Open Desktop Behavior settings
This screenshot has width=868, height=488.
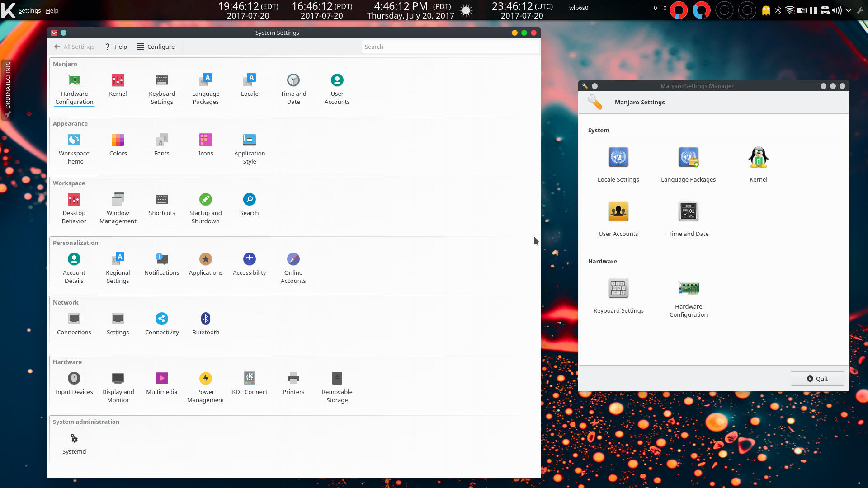pyautogui.click(x=74, y=209)
